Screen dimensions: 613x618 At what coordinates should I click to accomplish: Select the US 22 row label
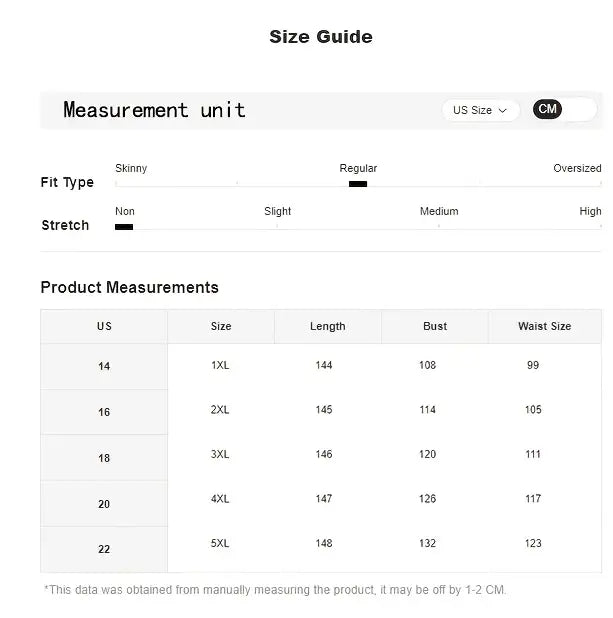click(x=104, y=549)
